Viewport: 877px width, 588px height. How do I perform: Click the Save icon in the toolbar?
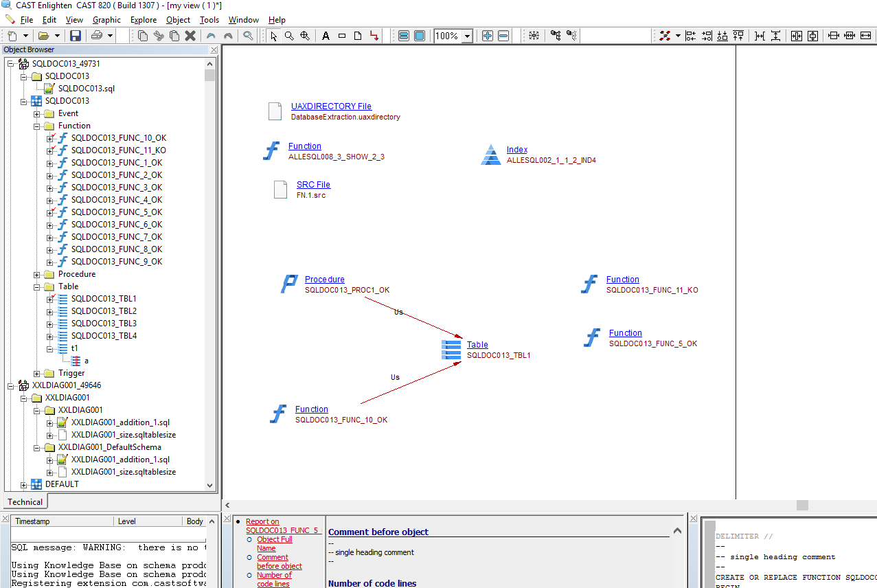(76, 36)
